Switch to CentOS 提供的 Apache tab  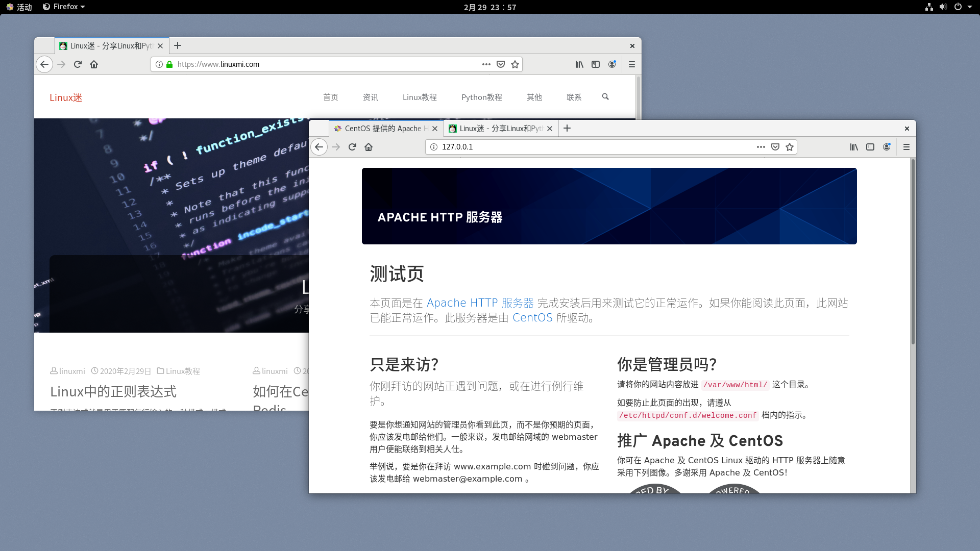coord(386,129)
